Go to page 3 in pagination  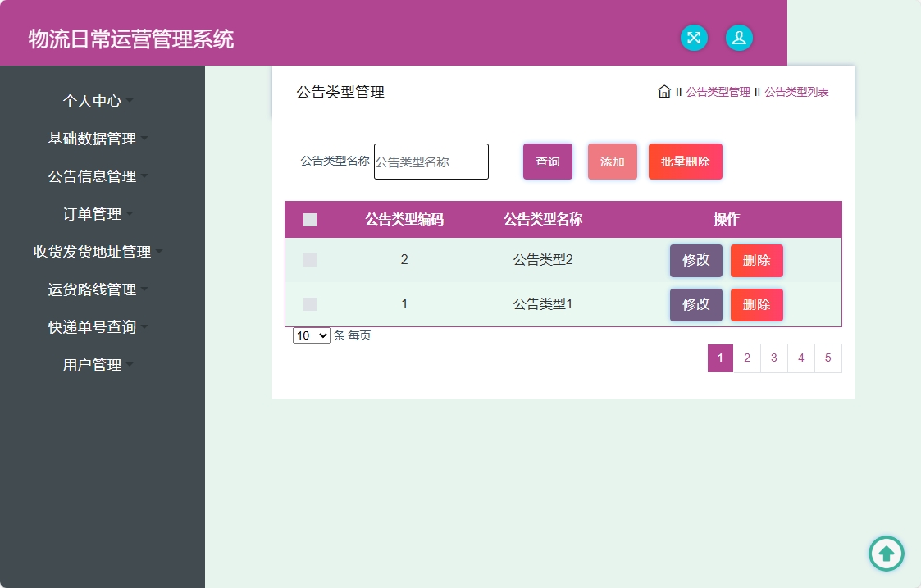pyautogui.click(x=773, y=358)
